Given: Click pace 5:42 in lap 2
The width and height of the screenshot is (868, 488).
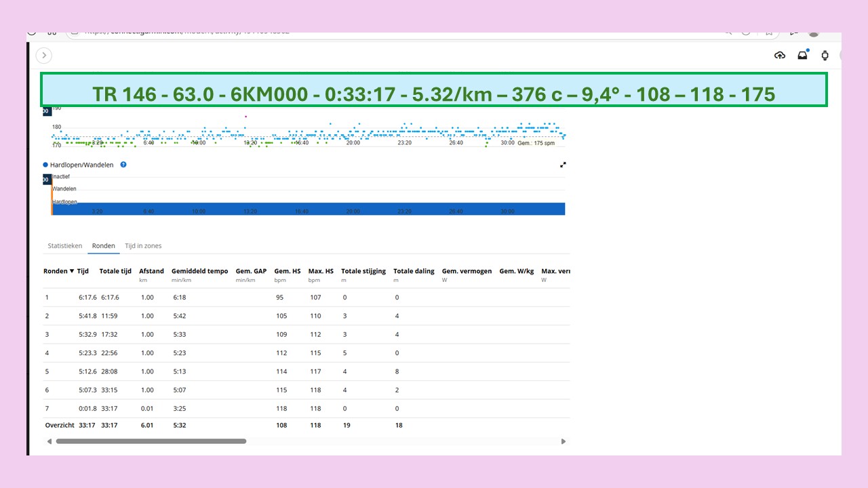Looking at the screenshot, I should click(x=179, y=316).
